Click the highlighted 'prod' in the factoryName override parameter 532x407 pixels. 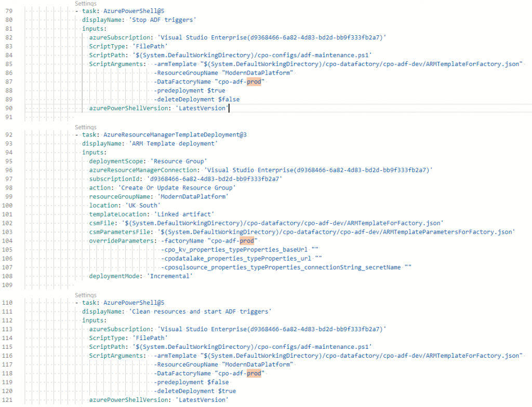[246, 240]
